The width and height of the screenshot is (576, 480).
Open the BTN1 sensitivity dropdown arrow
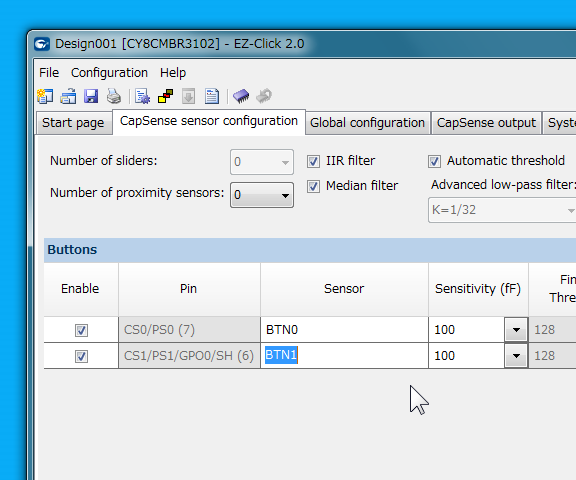[x=516, y=356]
